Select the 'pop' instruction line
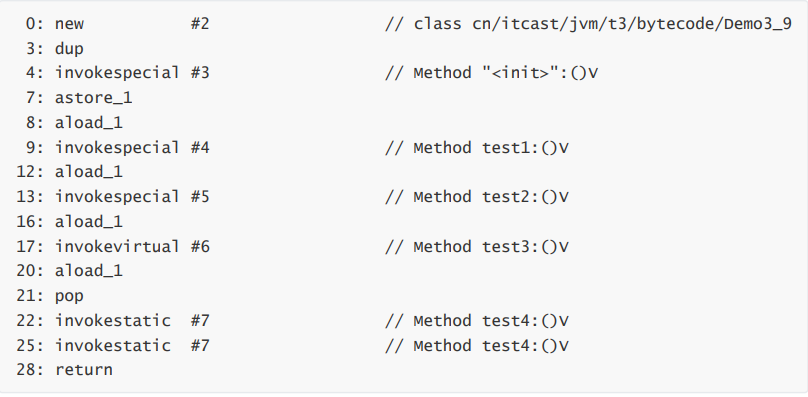Screen dimensions: 808x397 (69, 296)
